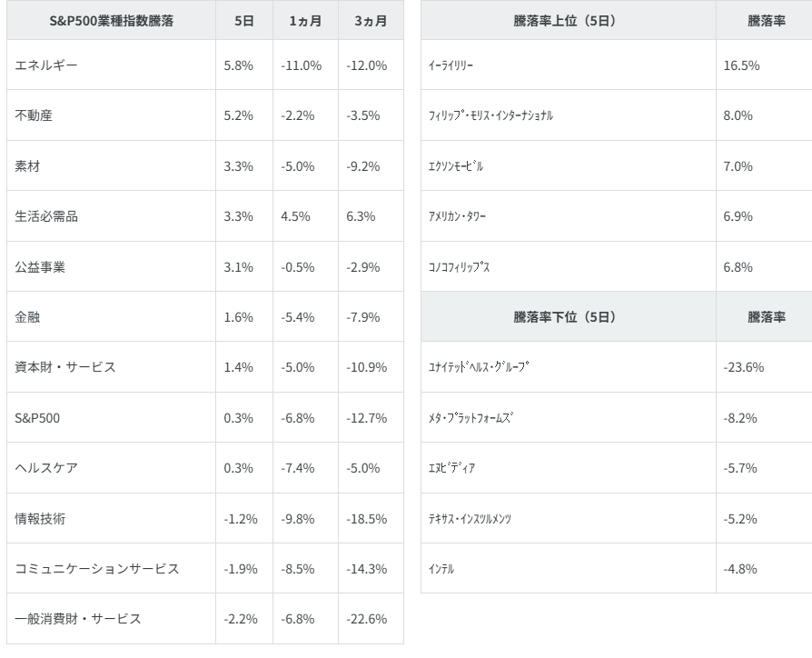Click the 公益事業 sector label
The height and width of the screenshot is (658, 812).
[x=41, y=266]
